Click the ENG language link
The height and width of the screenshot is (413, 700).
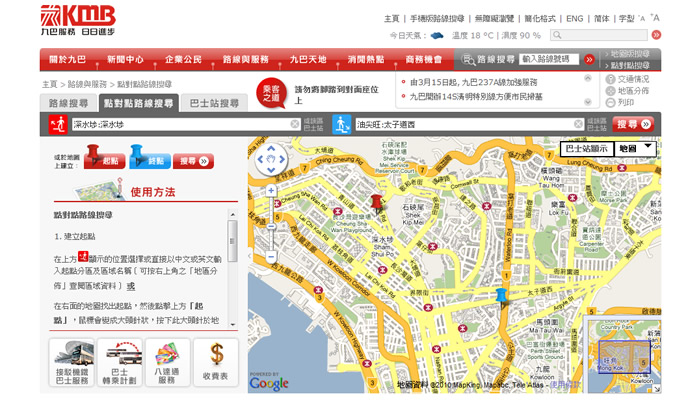pyautogui.click(x=575, y=18)
